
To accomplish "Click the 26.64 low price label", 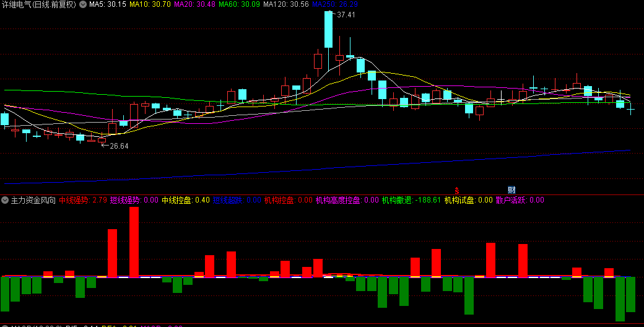I will (x=119, y=146).
